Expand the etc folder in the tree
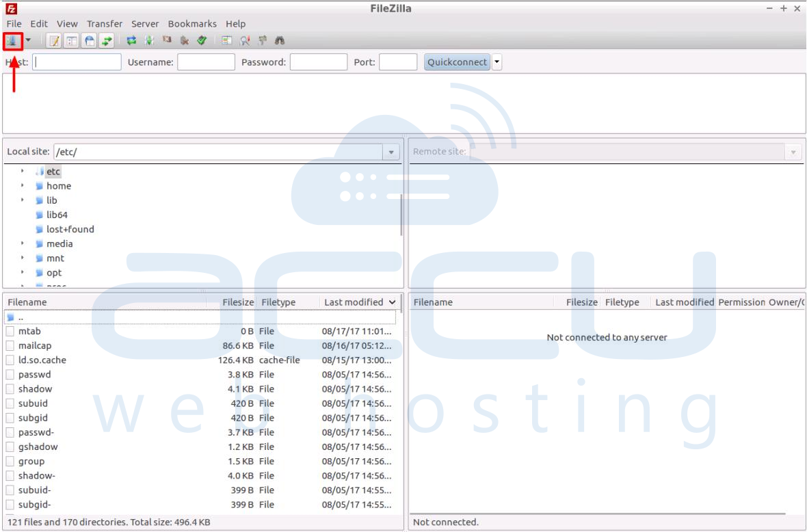The image size is (807, 532). pos(22,171)
